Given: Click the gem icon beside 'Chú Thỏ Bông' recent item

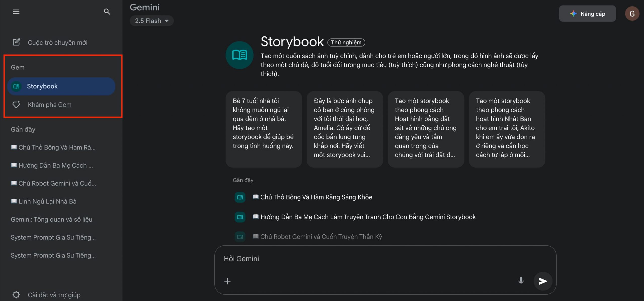Looking at the screenshot, I should pyautogui.click(x=240, y=197).
